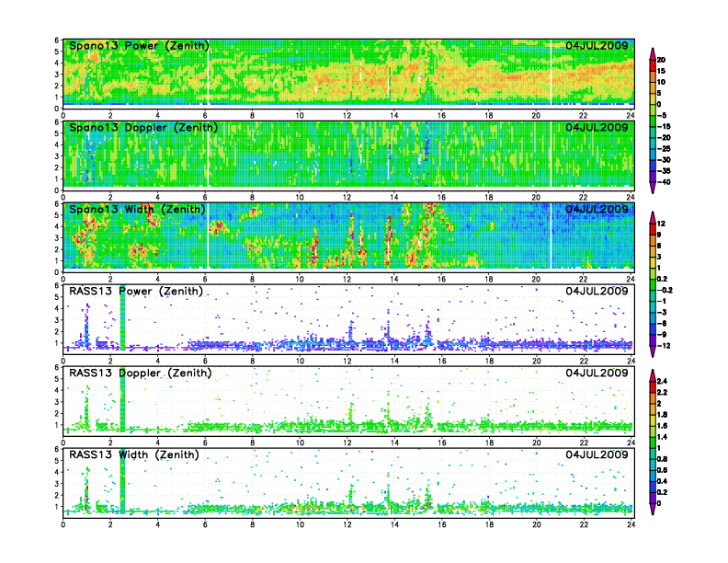Viewport: 728px width, 563px height.
Task: Click the '1.8' label on the bottom colorbar
Action: pos(662,415)
